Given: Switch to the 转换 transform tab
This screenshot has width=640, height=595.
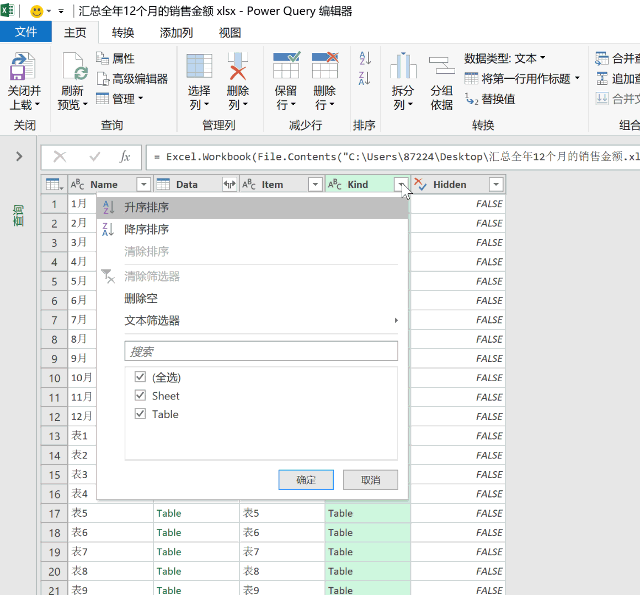Looking at the screenshot, I should tap(123, 33).
